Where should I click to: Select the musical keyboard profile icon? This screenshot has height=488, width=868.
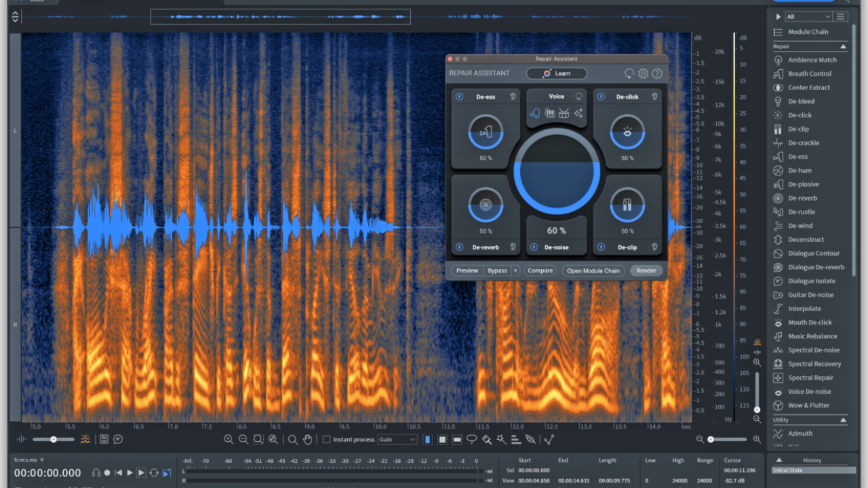pyautogui.click(x=550, y=113)
